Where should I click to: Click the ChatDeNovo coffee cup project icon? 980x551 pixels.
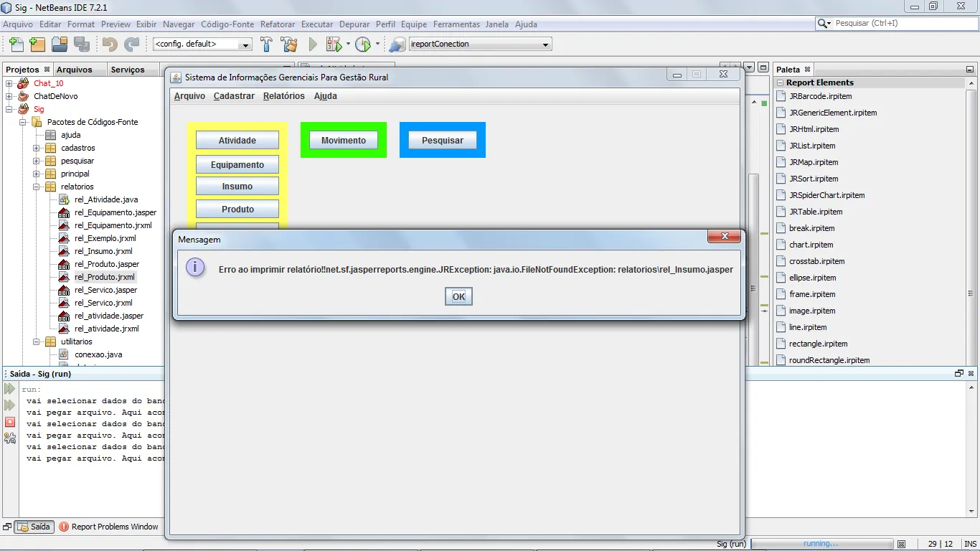(24, 96)
